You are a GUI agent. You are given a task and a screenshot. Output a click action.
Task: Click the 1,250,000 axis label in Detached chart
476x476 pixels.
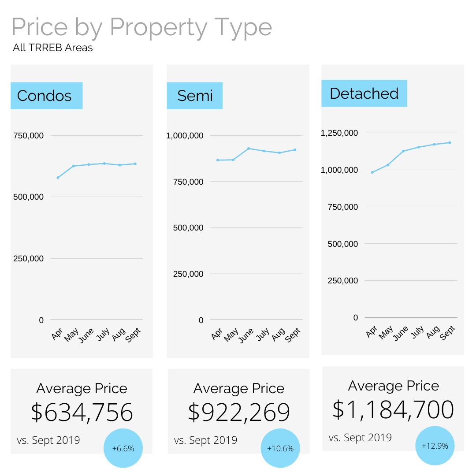coord(339,133)
